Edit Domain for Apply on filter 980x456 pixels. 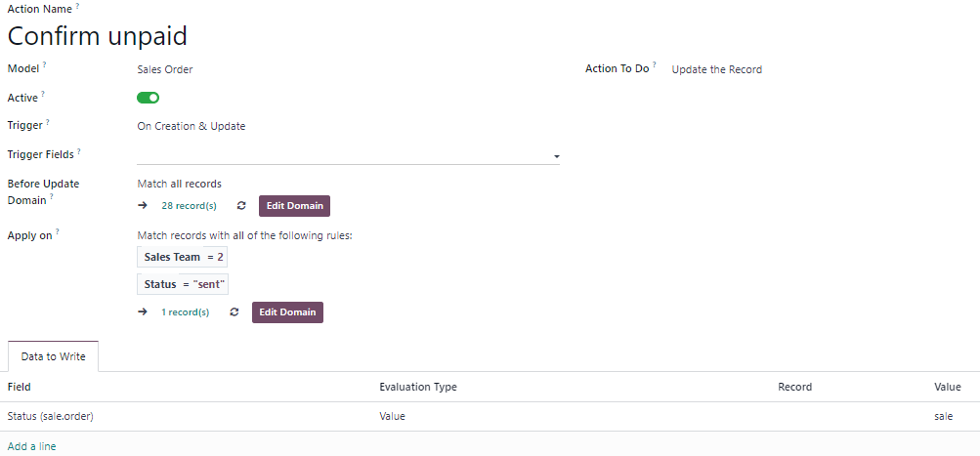287,311
